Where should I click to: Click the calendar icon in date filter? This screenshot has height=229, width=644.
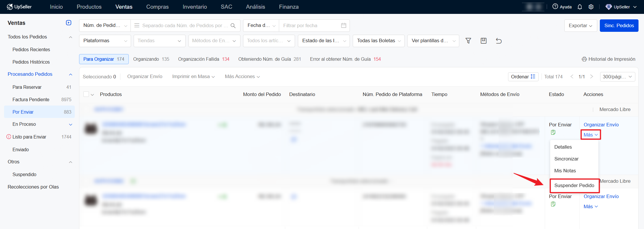coord(344,25)
